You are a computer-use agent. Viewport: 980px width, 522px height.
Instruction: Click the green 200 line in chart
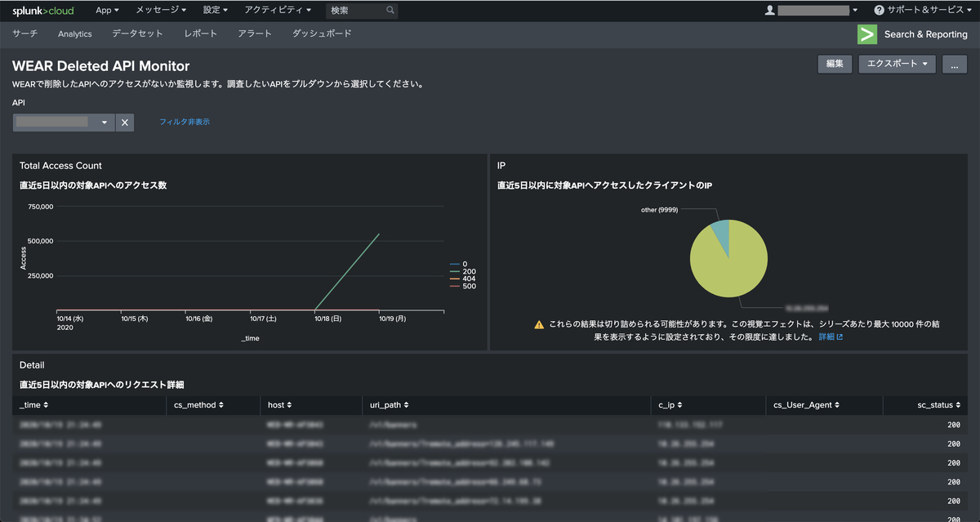(346, 272)
